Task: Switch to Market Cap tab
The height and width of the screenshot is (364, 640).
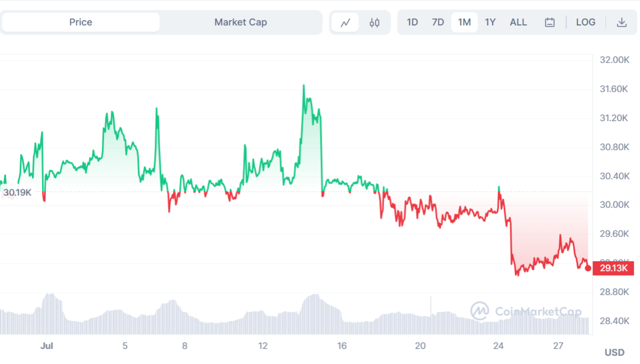Action: click(x=240, y=22)
